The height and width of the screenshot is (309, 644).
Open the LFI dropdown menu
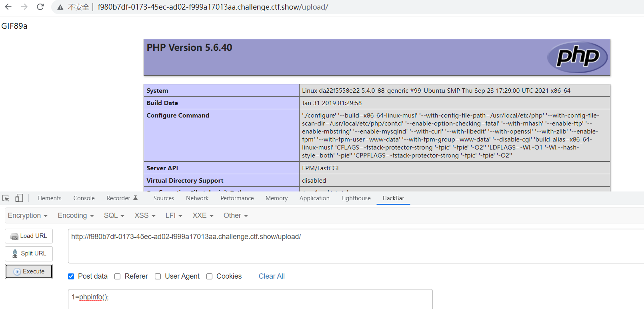click(174, 215)
